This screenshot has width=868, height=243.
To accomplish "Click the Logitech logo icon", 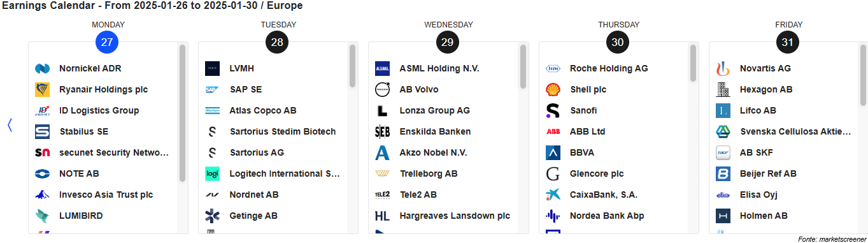I will 212,173.
